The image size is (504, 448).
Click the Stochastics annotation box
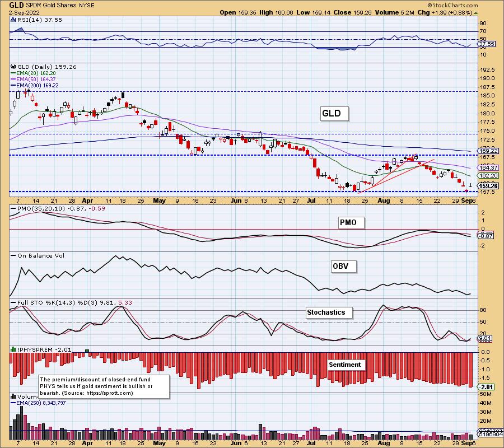[329, 312]
